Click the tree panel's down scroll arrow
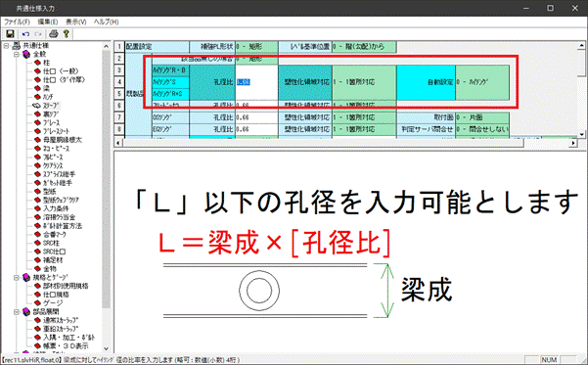Viewport: 588px width, 365px height. (x=106, y=348)
